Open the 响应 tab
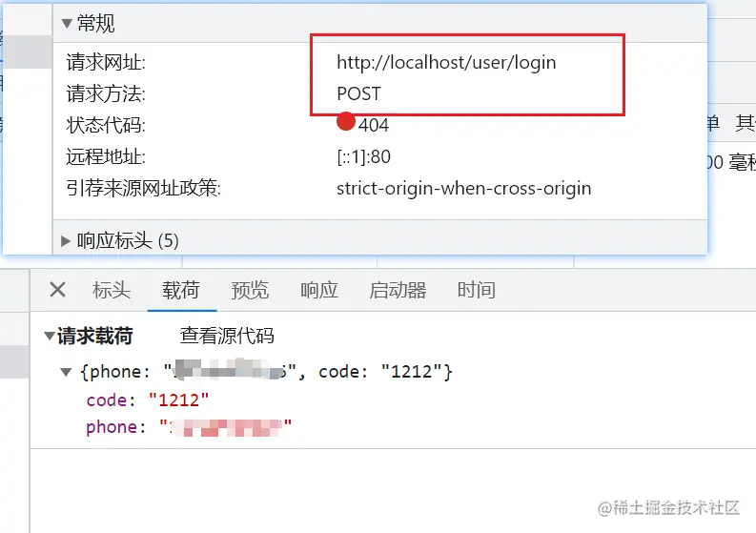This screenshot has width=756, height=533. (x=319, y=291)
